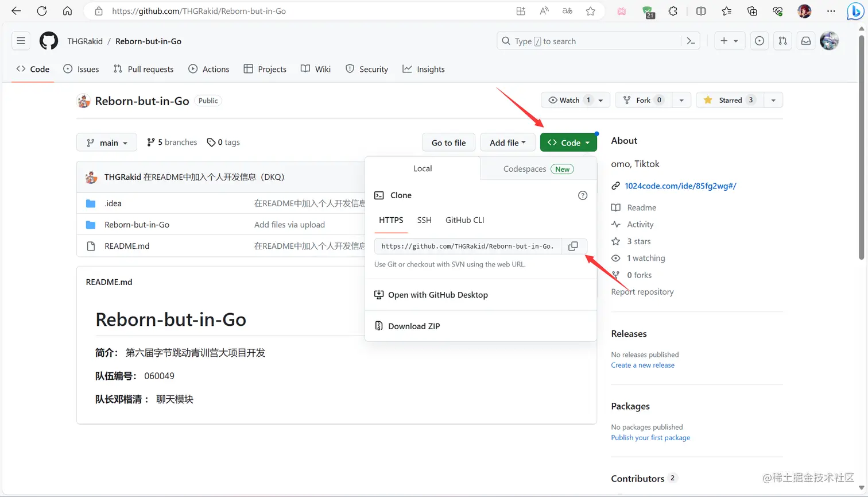868x497 pixels.
Task: Expand the fork options dropdown arrow
Action: [x=681, y=100]
